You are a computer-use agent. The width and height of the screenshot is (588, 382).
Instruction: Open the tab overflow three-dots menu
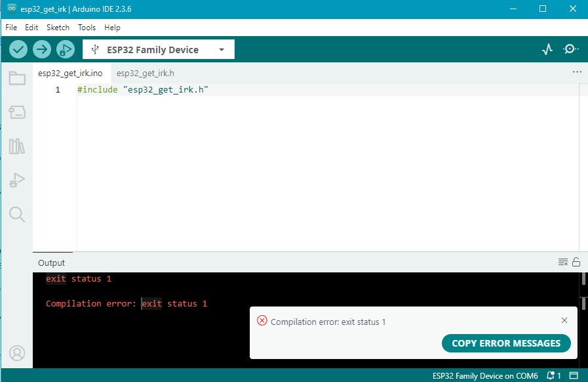coord(577,72)
